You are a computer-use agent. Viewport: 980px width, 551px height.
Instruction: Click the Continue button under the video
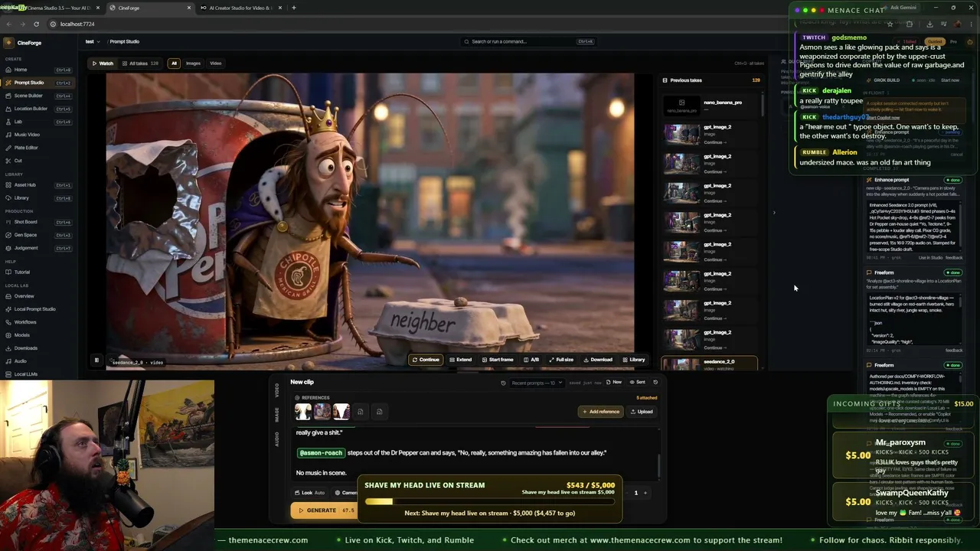pos(426,360)
